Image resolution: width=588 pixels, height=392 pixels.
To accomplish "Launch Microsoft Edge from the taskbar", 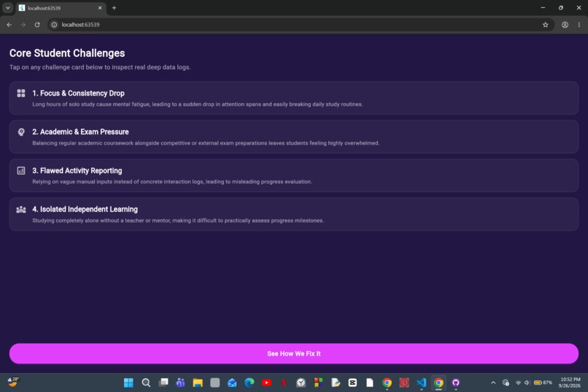I will (249, 383).
